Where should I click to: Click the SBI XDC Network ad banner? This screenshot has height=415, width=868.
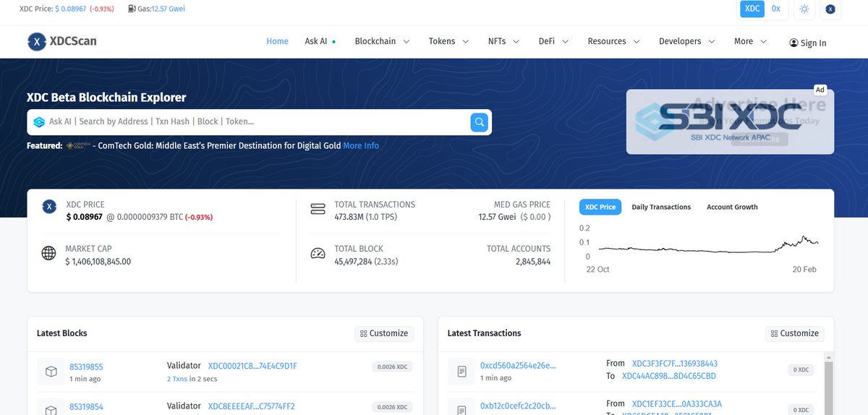tap(730, 121)
